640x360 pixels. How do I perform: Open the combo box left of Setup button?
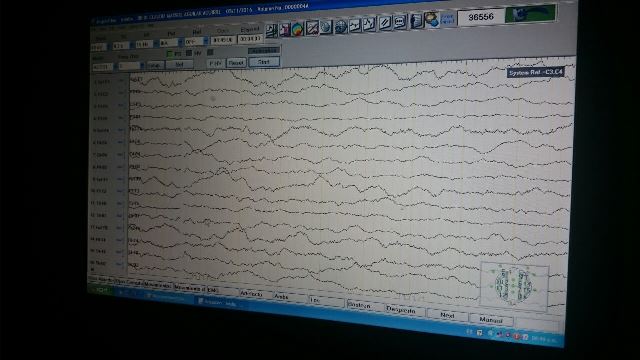tap(131, 66)
